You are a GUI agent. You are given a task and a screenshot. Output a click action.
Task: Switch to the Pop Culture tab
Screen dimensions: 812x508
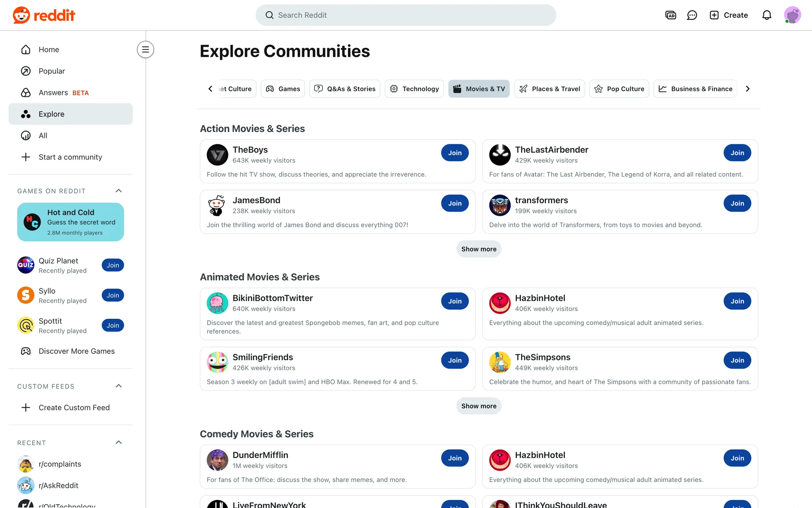(x=619, y=89)
